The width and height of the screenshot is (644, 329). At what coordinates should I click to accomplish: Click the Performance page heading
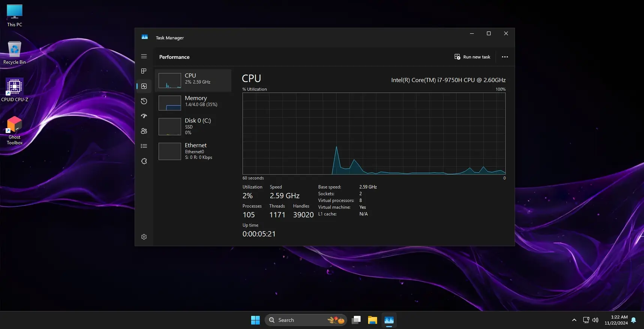pyautogui.click(x=174, y=57)
